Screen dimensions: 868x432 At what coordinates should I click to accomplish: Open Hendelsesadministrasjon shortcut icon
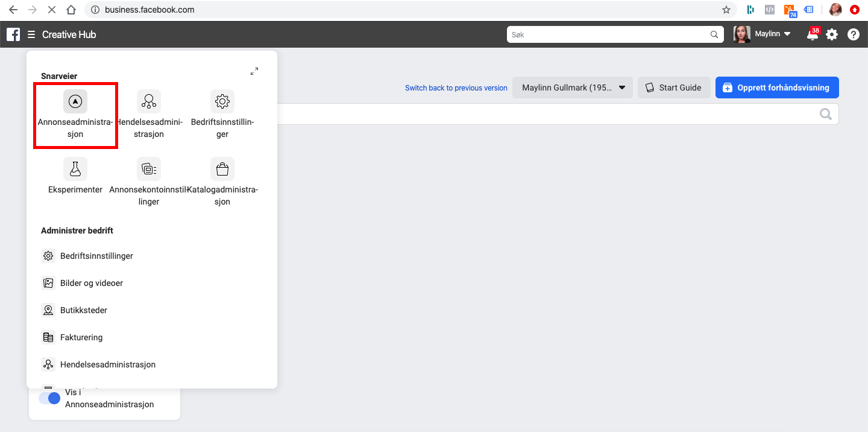149,101
